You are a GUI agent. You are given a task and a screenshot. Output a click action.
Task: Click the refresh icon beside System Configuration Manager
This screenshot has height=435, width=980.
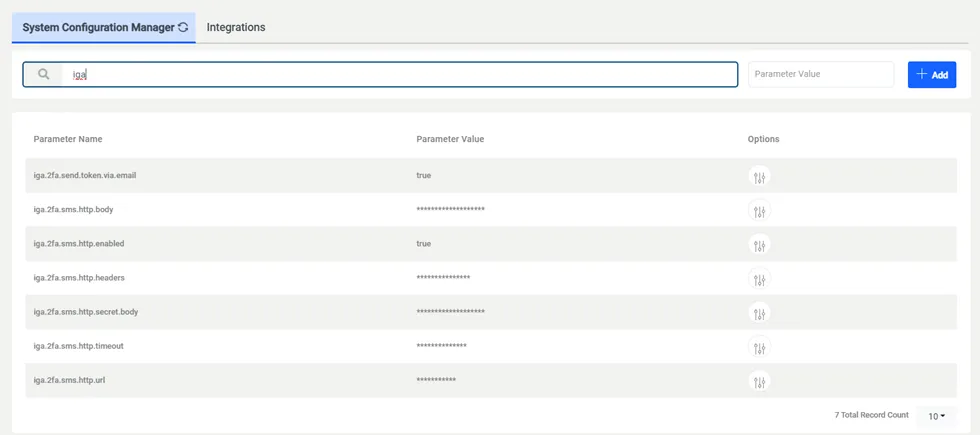[x=183, y=28]
